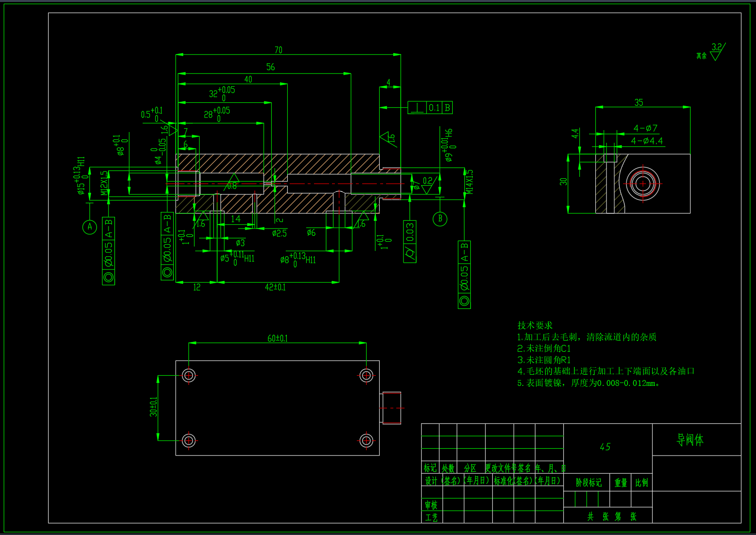Pick the 40 dimension text
Screen dimensions: 756x535
point(248,79)
